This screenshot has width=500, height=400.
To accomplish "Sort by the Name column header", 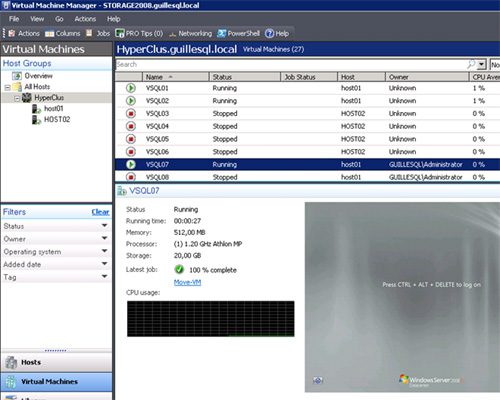I will click(x=176, y=77).
